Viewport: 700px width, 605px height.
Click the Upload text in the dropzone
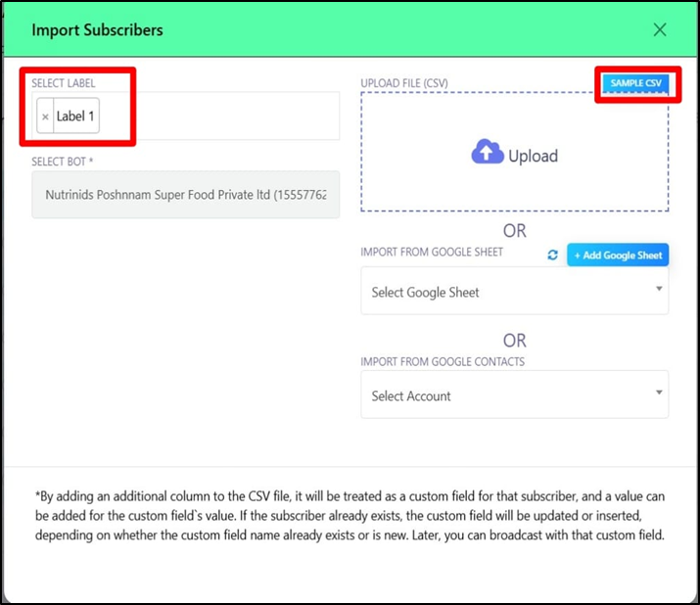(533, 156)
